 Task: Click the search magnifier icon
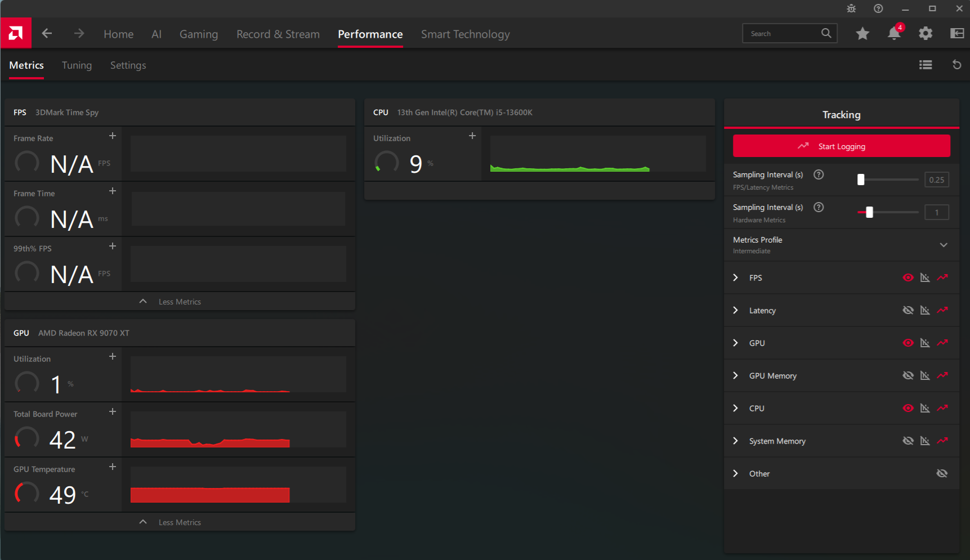tap(826, 33)
